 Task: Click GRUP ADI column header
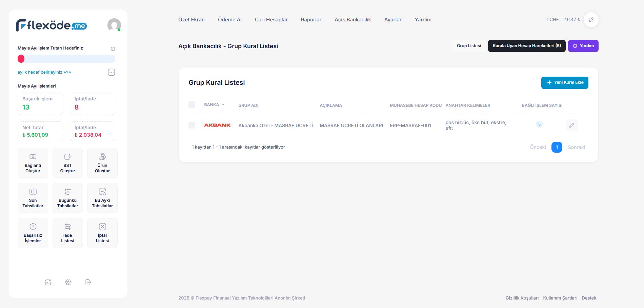click(248, 105)
